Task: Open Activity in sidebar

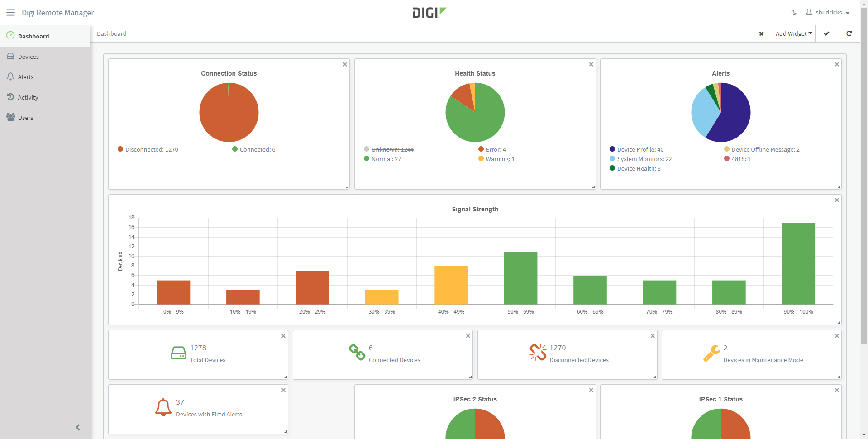Action: [x=45, y=97]
